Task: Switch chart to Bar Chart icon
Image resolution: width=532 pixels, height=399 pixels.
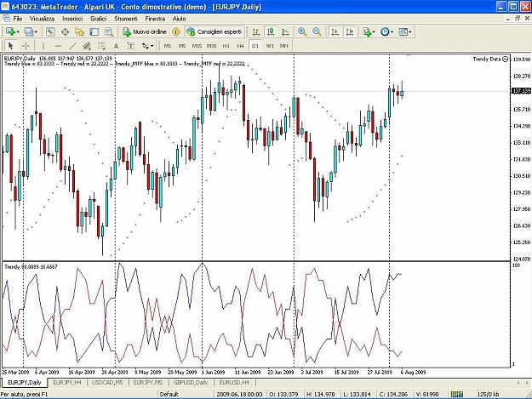Action: tap(256, 31)
